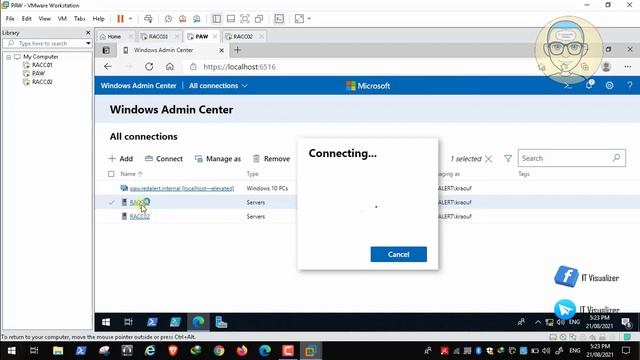Click the Windows Admin Center header link

(138, 86)
